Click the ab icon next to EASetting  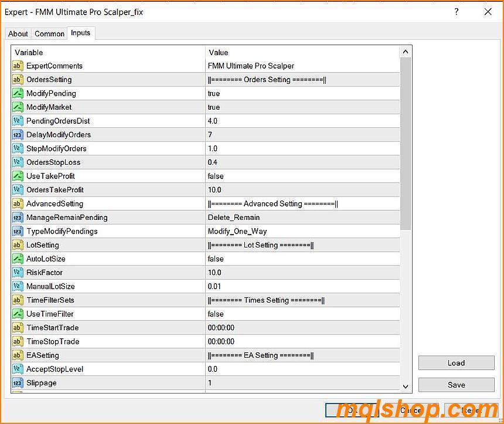[17, 355]
